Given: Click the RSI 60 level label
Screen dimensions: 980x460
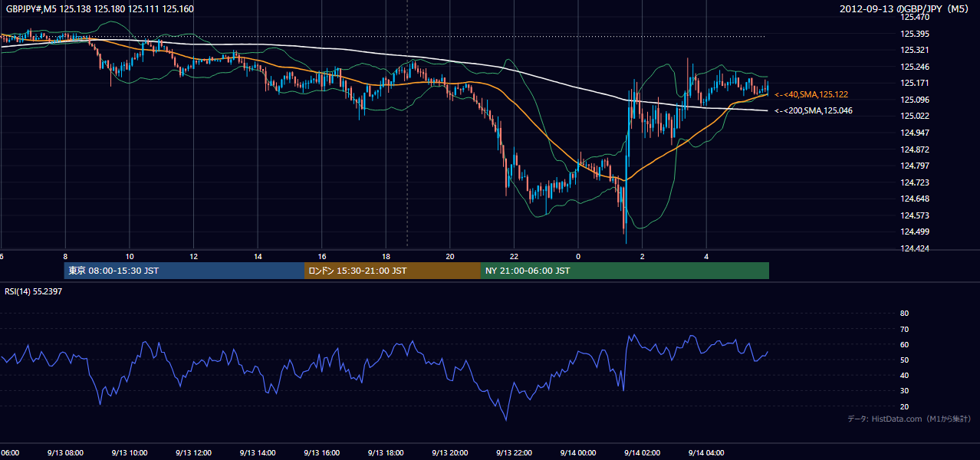Looking at the screenshot, I should [904, 344].
